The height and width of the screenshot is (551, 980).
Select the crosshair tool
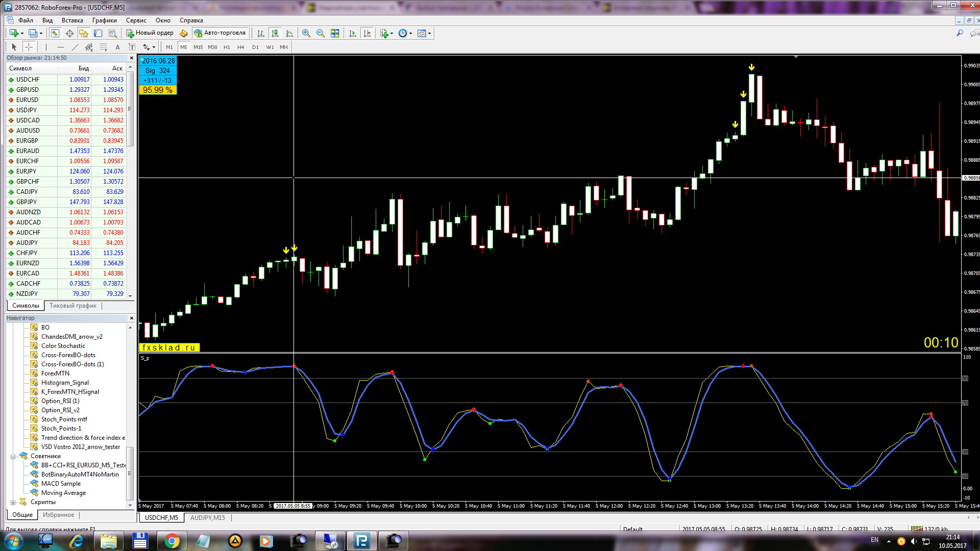pyautogui.click(x=29, y=47)
